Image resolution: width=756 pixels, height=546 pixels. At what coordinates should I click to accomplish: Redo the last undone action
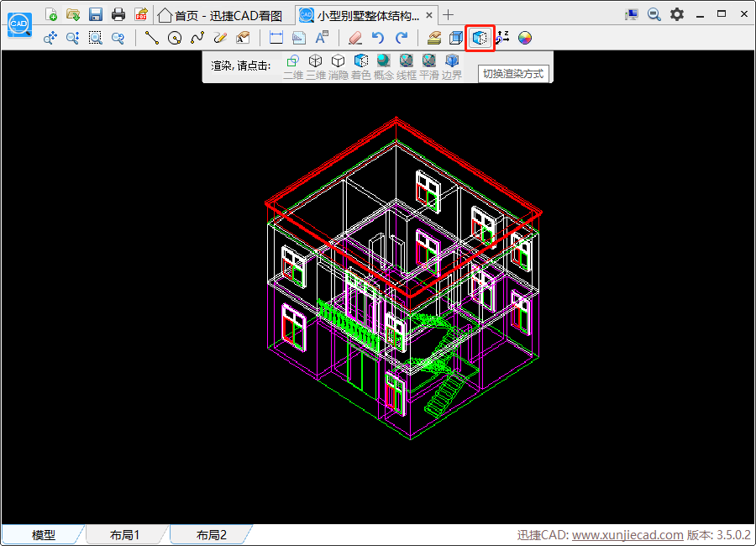(x=402, y=38)
